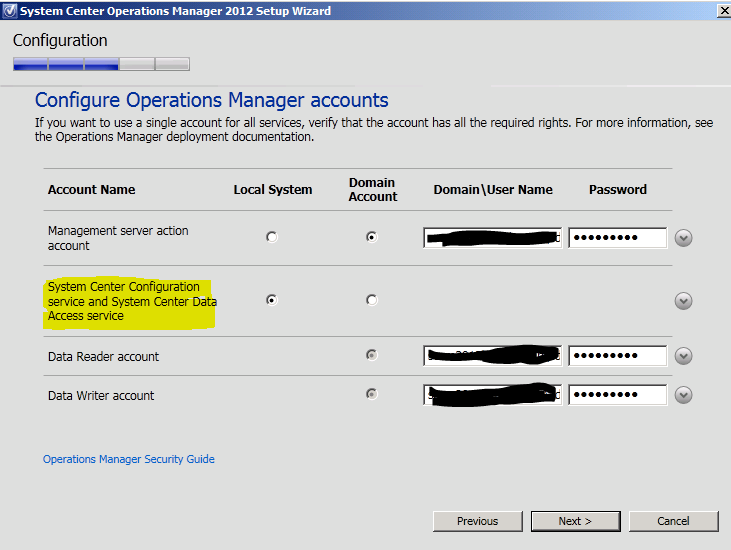
Task: Go back with the Previous button
Action: (x=478, y=521)
